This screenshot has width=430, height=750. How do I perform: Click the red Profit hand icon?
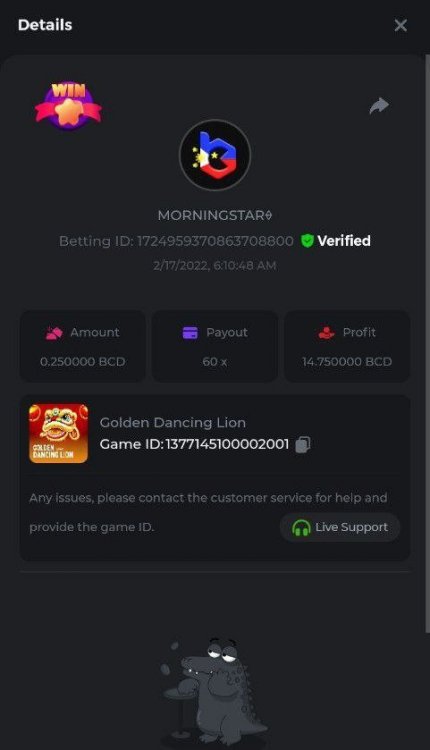pyautogui.click(x=326, y=332)
